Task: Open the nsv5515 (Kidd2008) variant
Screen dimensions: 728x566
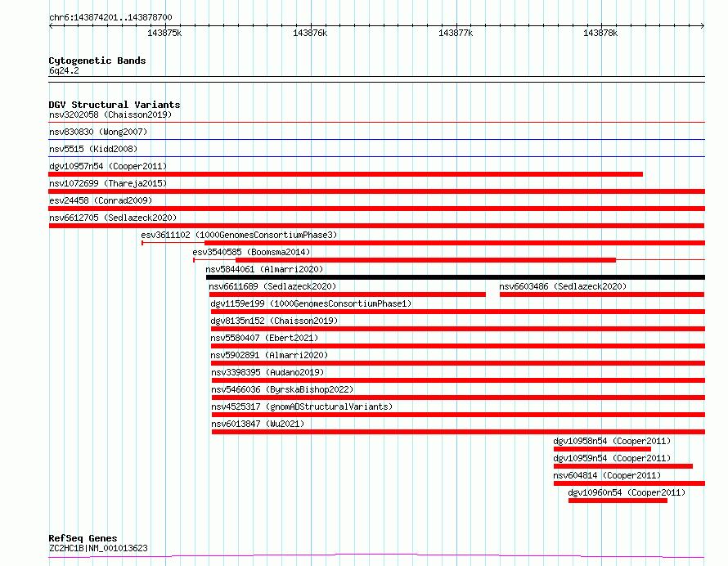Action: 93,149
